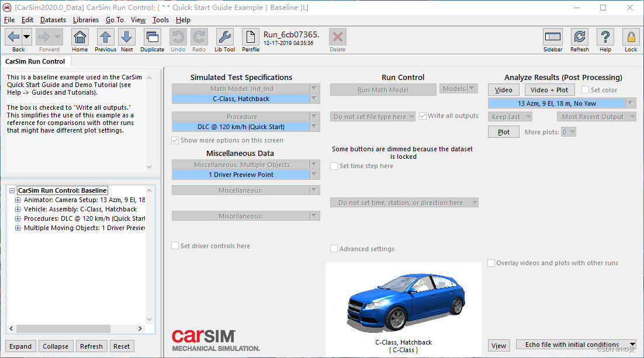Screen dimensions: 644x358
Task: Open Do not set file type dropdown
Action: [x=373, y=117]
